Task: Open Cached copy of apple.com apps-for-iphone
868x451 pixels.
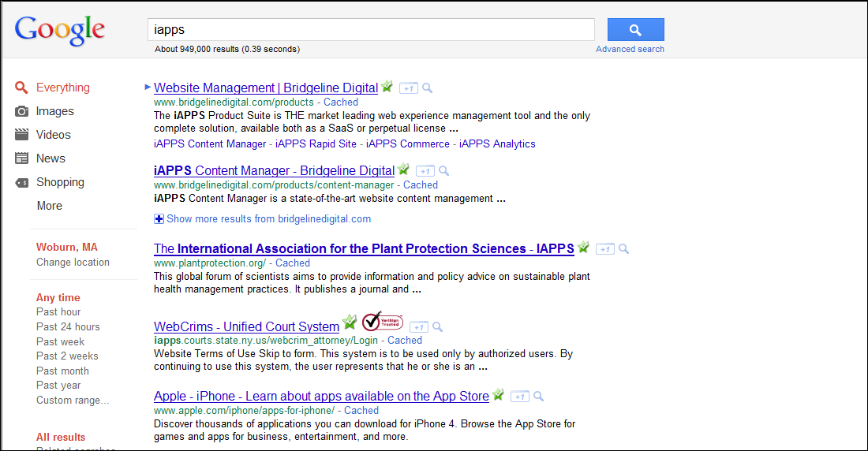Action: 361,411
